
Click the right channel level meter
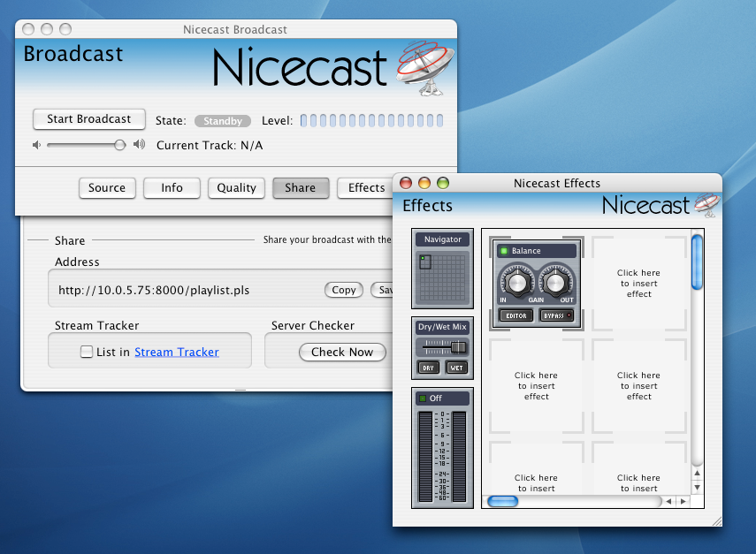click(x=459, y=457)
